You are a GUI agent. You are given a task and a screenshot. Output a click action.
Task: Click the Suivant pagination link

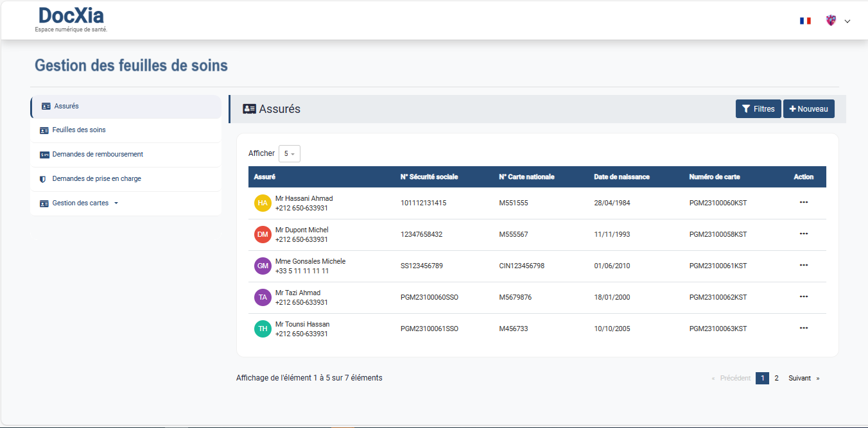tap(799, 379)
